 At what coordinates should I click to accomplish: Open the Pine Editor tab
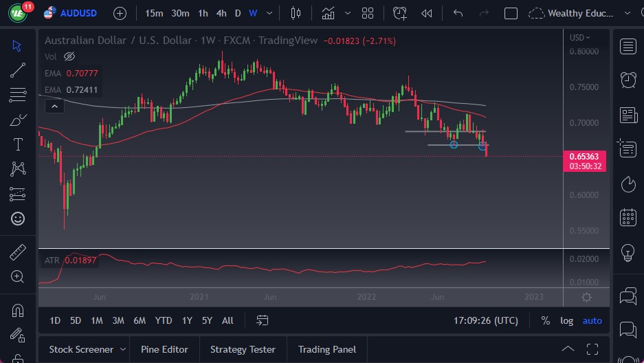tap(164, 349)
